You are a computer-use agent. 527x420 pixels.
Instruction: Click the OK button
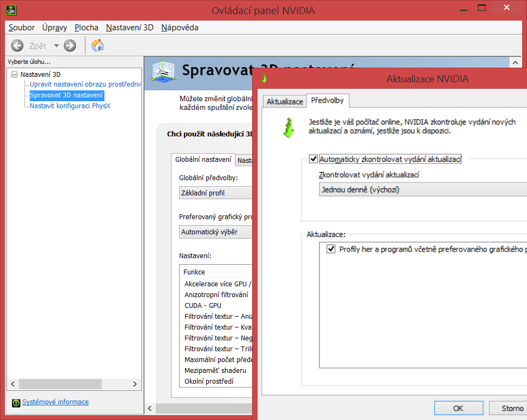pyautogui.click(x=458, y=408)
